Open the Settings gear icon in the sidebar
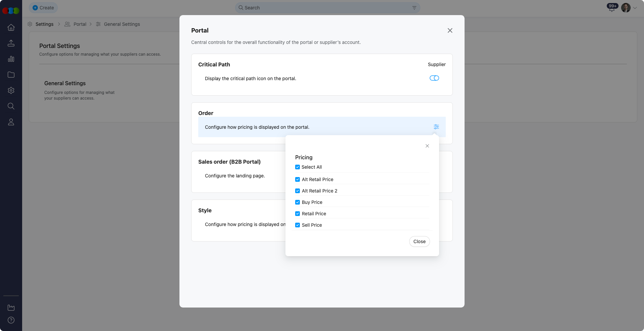The height and width of the screenshot is (331, 644). pyautogui.click(x=11, y=91)
